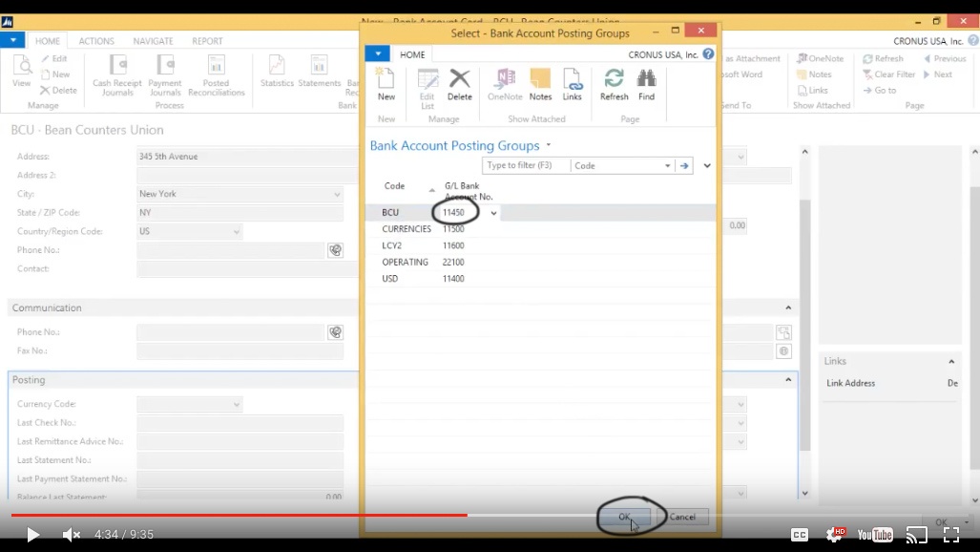Select HOME tab in Posting Groups dialog
This screenshot has height=552, width=980.
coord(412,54)
